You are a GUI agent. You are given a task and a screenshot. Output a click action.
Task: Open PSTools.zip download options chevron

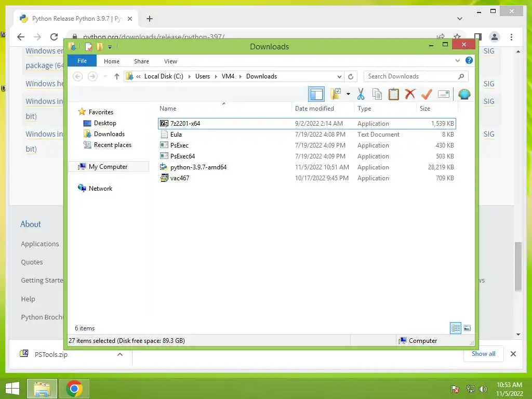tap(120, 354)
